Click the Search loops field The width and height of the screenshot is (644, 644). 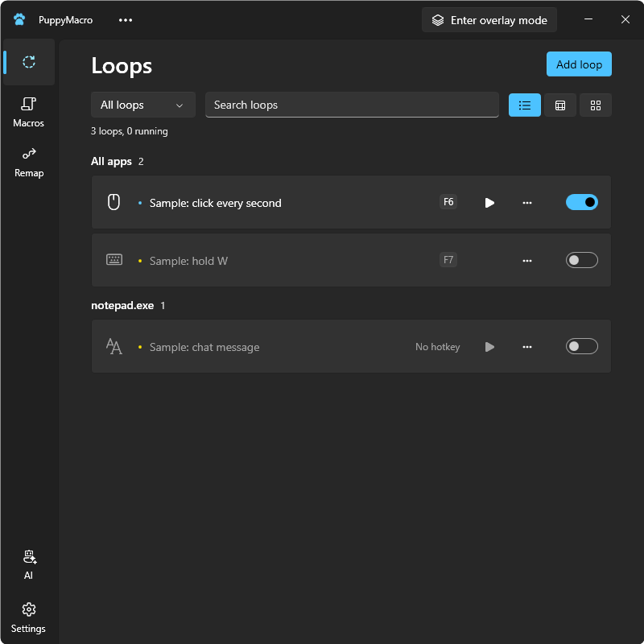(x=352, y=105)
